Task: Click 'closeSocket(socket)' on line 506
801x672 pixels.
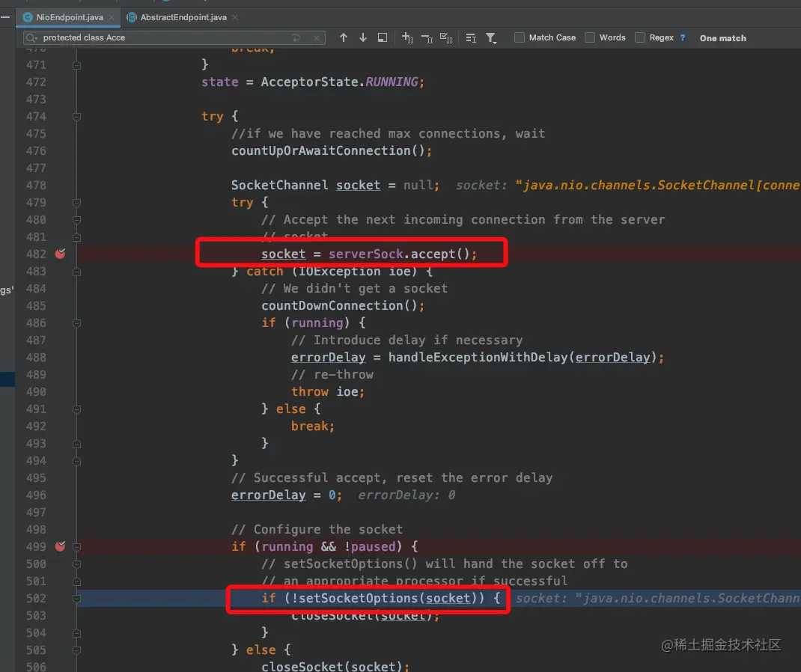Action: (332, 666)
